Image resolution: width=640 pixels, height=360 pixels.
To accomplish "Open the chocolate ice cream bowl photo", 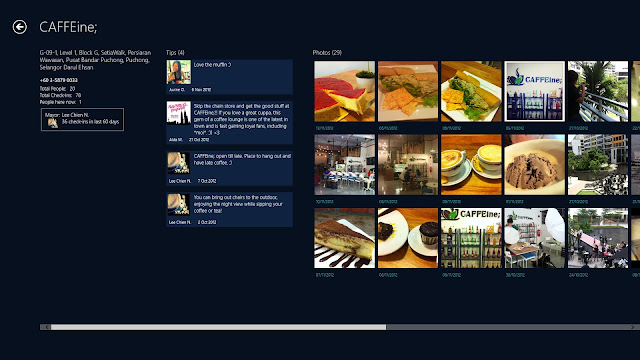I will 535,165.
